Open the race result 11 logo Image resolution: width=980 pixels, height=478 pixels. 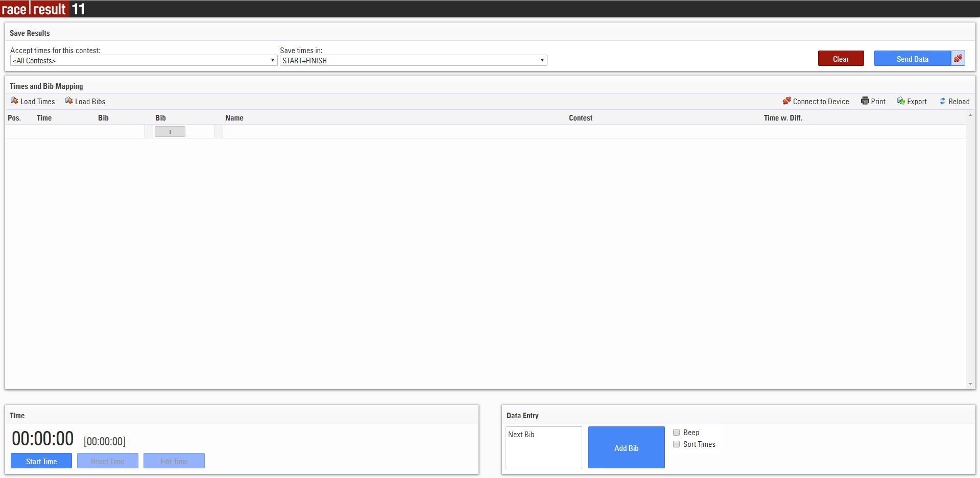click(x=43, y=9)
